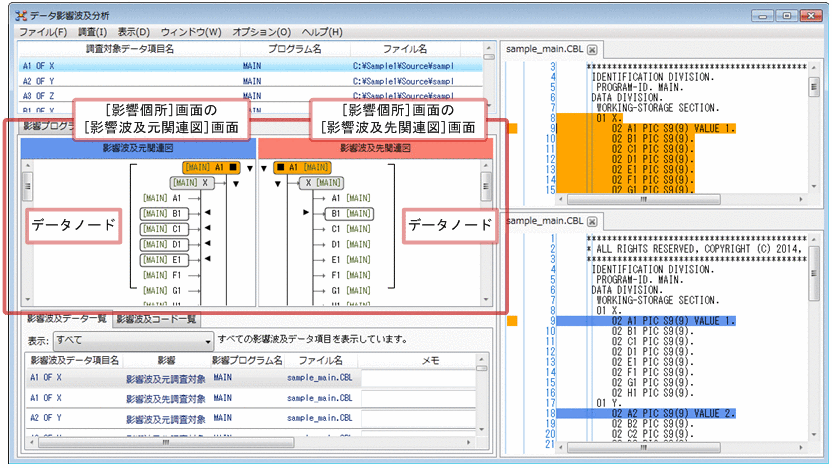Expand the left-pointing arrow next to [MAIN] D1
The height and width of the screenshot is (468, 832).
[x=208, y=243]
